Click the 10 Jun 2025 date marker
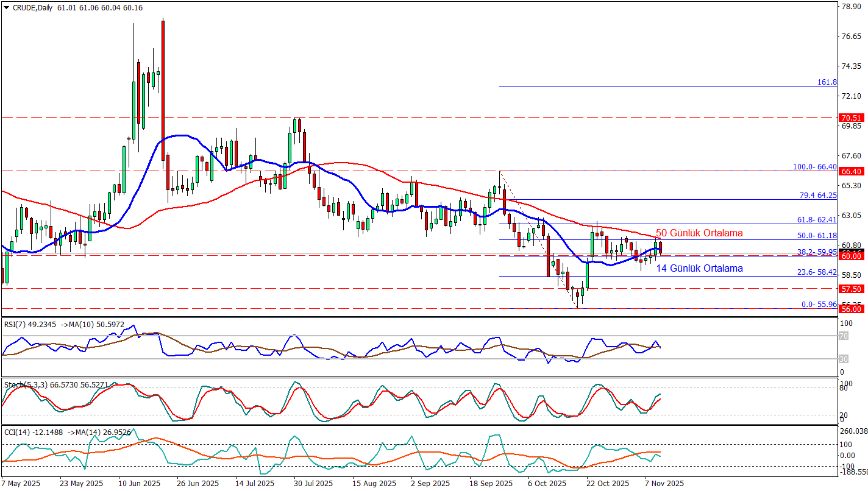The height and width of the screenshot is (491, 868). click(139, 483)
